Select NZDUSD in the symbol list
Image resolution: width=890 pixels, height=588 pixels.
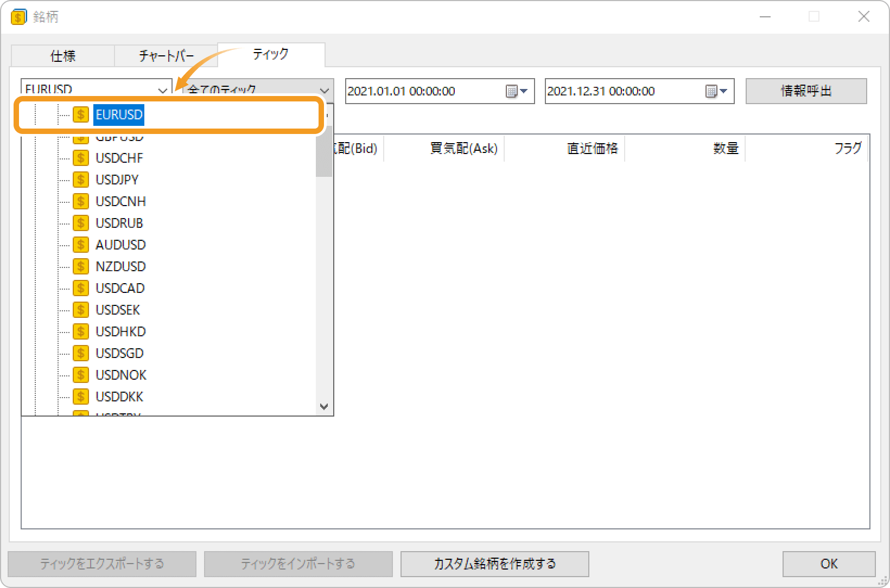coord(120,266)
